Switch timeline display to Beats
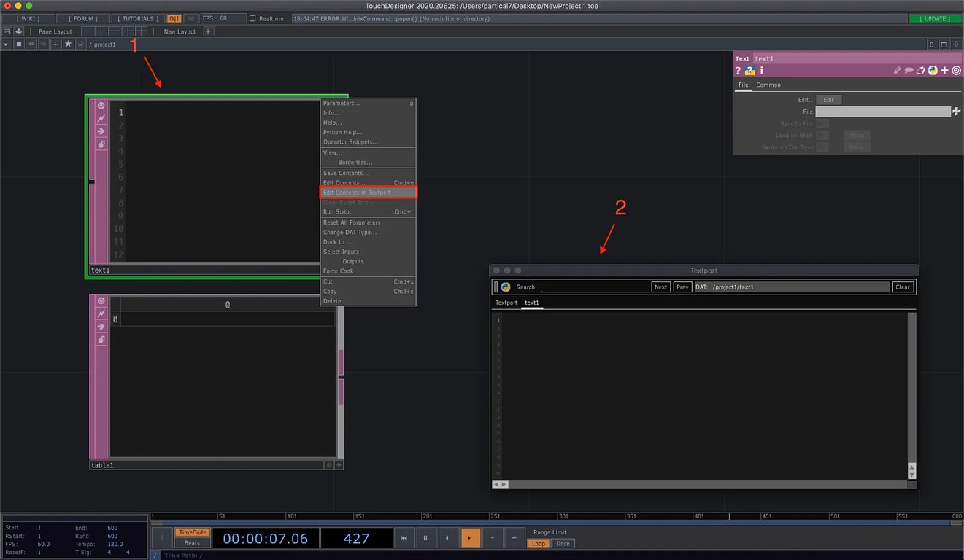Screen dimensions: 964x560 click(192, 543)
